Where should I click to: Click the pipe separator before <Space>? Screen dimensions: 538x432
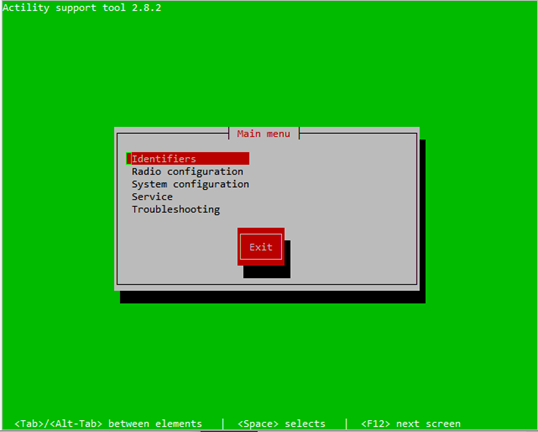(x=223, y=424)
